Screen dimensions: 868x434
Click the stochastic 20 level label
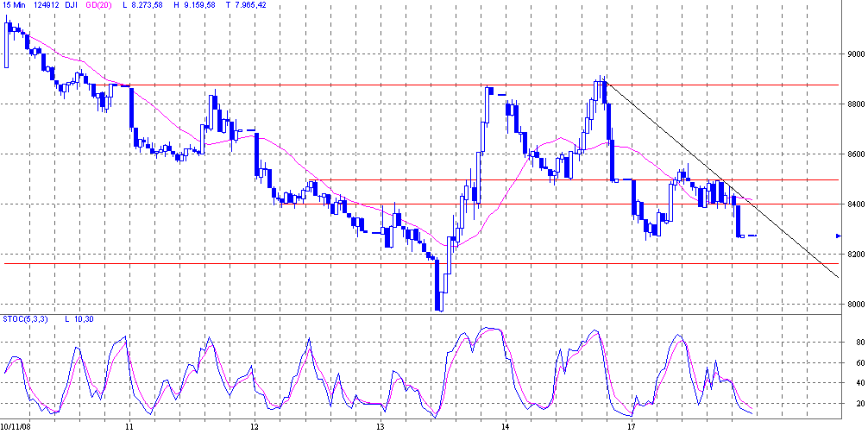click(x=860, y=404)
